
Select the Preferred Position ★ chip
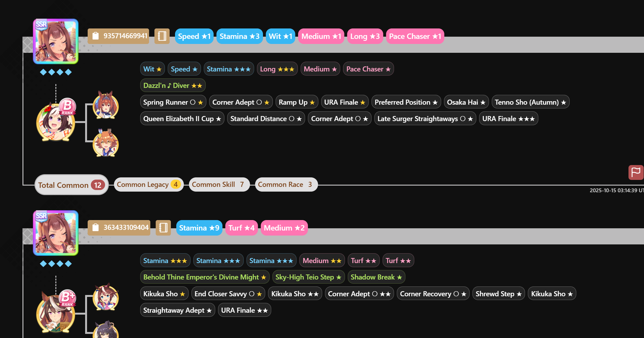pos(406,102)
